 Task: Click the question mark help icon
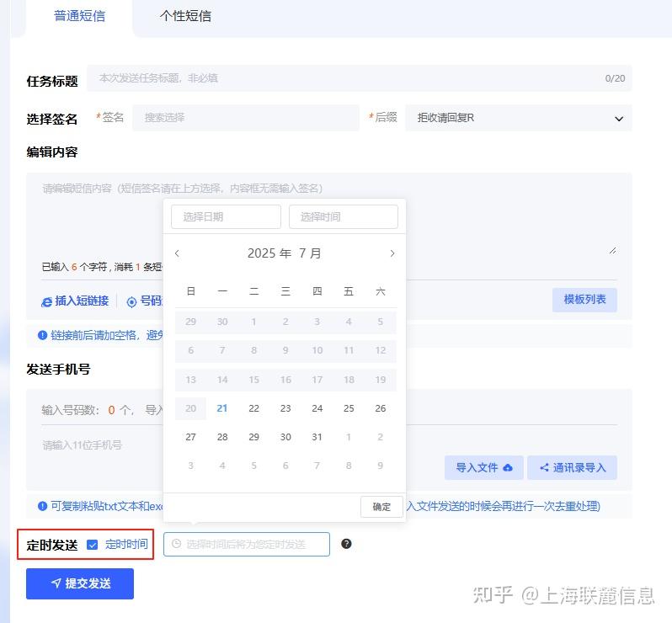[346, 544]
